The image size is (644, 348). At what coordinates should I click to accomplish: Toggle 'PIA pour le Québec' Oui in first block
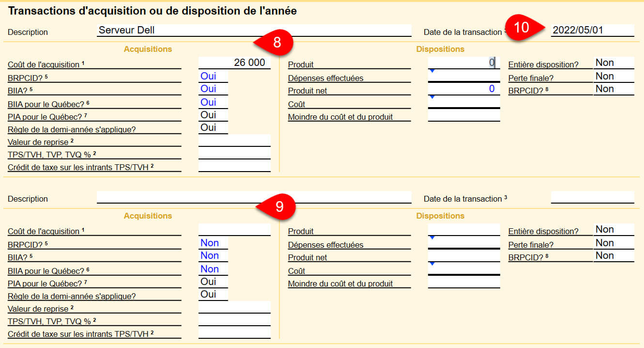pyautogui.click(x=213, y=115)
